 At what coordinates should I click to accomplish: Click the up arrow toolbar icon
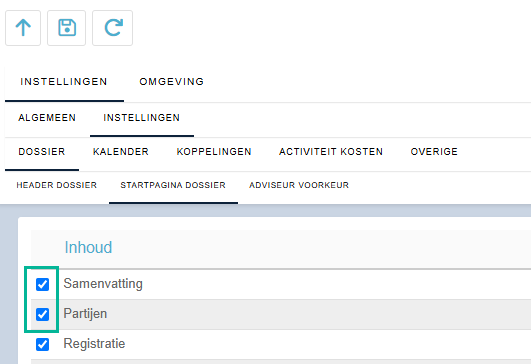coord(23,28)
